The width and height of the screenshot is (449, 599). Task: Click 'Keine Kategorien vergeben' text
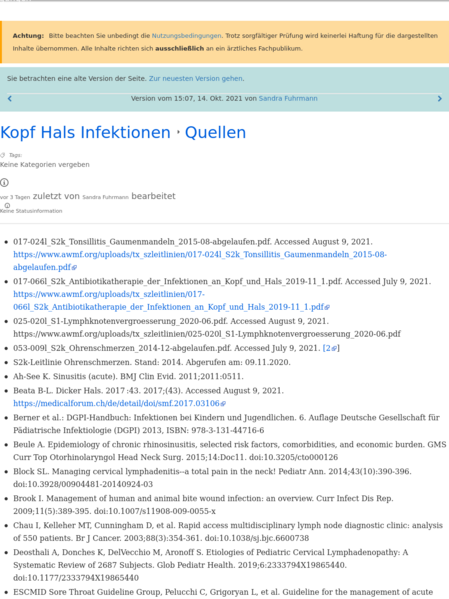(45, 165)
